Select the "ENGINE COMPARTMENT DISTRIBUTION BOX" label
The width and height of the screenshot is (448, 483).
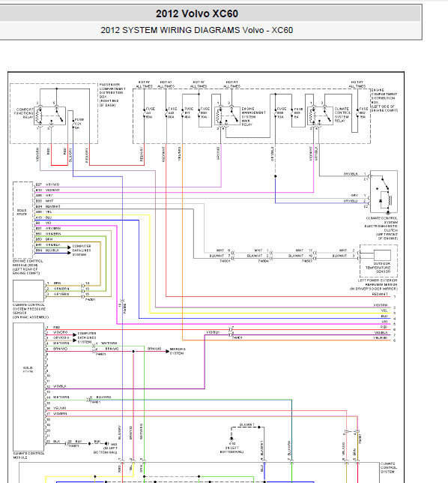click(x=384, y=100)
